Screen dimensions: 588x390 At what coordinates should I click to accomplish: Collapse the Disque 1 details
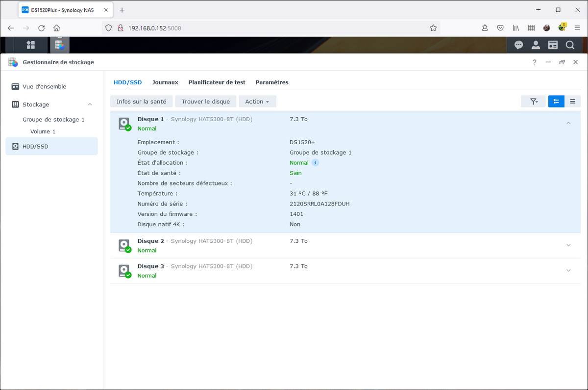pyautogui.click(x=568, y=123)
